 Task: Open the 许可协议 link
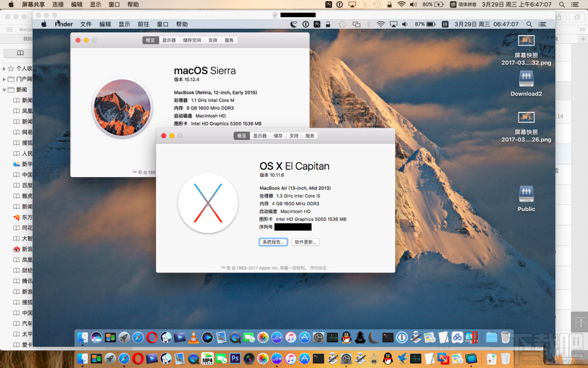[x=318, y=268]
